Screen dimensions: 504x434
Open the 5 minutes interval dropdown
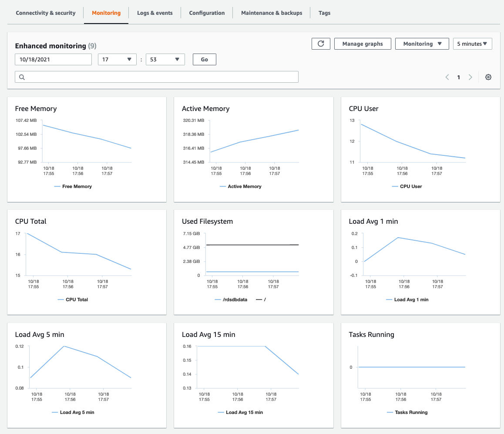click(x=472, y=44)
